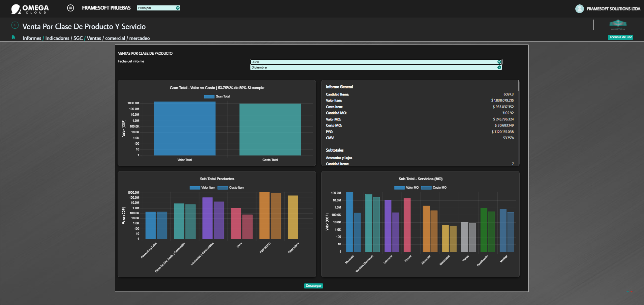Toggle Costo MO legend series
The image size is (644, 305).
(x=434, y=188)
